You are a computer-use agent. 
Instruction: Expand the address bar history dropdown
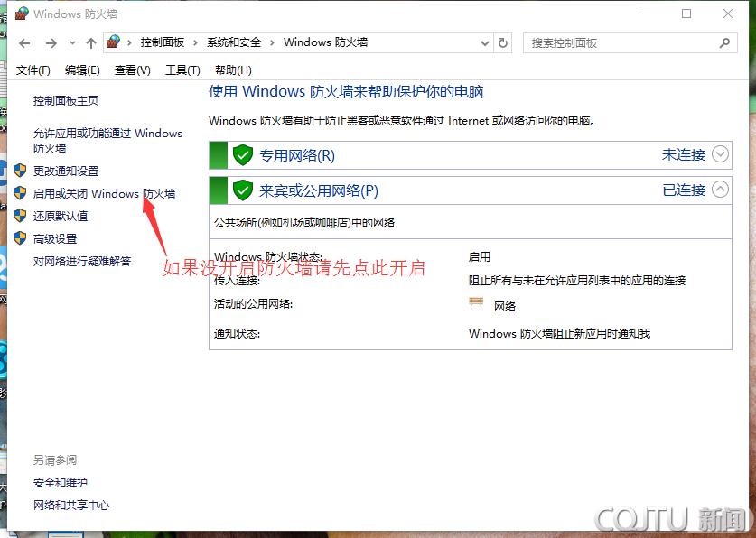(x=485, y=43)
